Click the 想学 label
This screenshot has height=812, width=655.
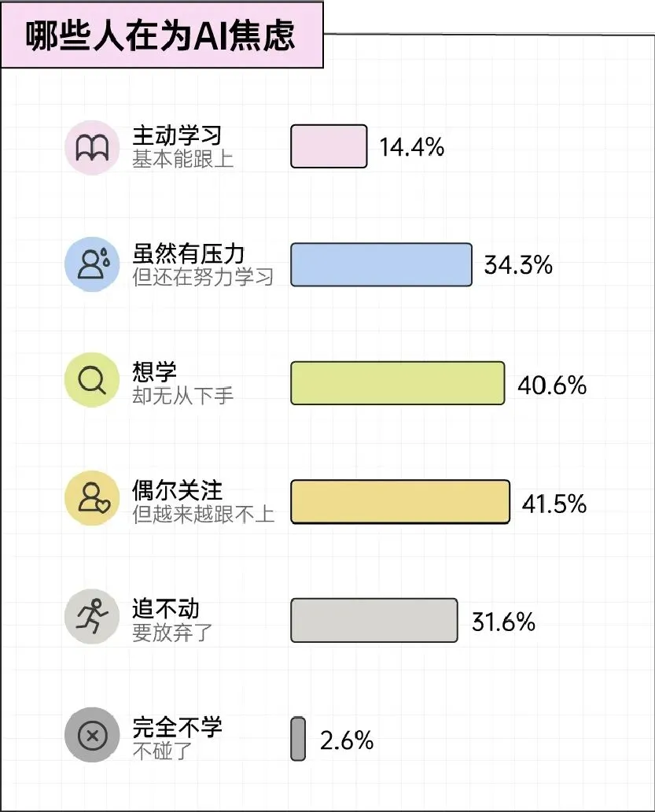(155, 372)
